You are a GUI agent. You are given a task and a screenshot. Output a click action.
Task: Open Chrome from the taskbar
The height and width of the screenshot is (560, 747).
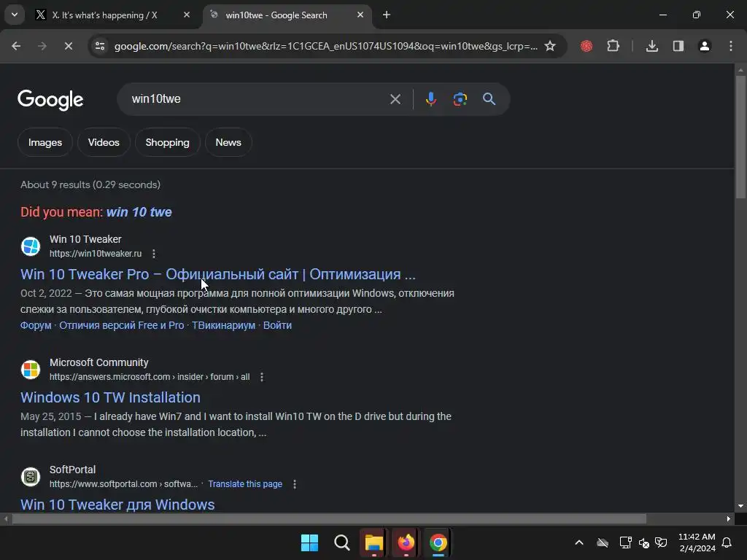click(x=438, y=542)
